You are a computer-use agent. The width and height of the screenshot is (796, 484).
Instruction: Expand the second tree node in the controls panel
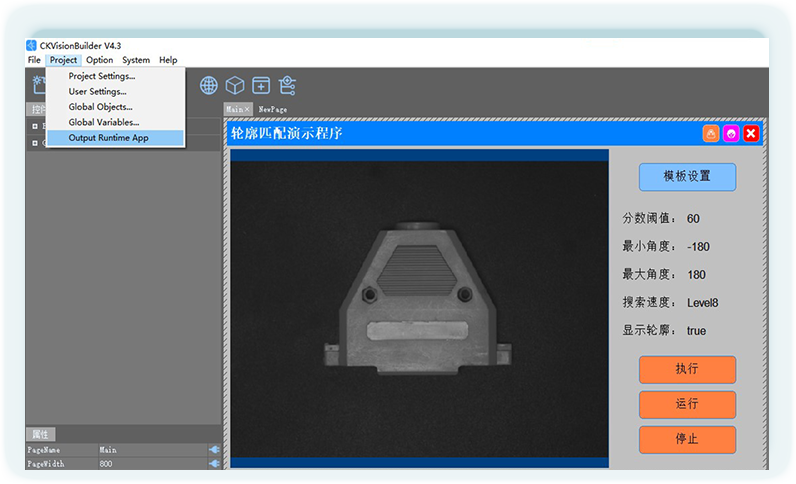coord(35,143)
